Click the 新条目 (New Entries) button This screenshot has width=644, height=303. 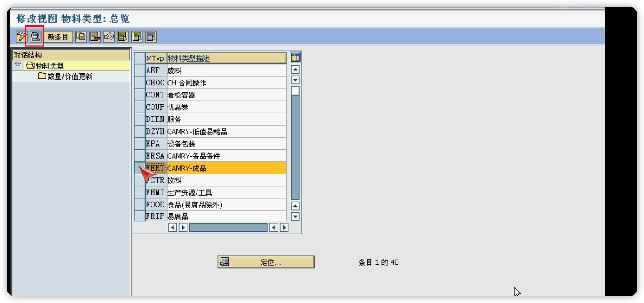click(x=58, y=37)
